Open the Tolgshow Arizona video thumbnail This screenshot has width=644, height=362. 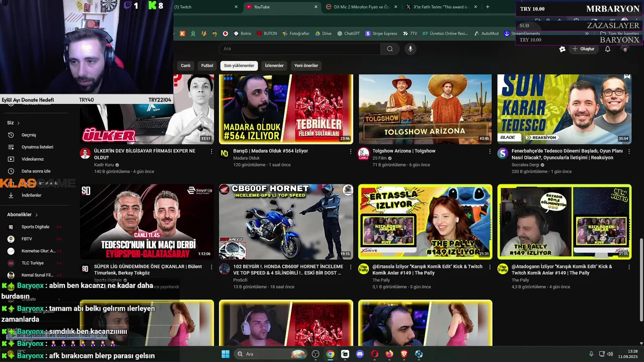coord(425,109)
